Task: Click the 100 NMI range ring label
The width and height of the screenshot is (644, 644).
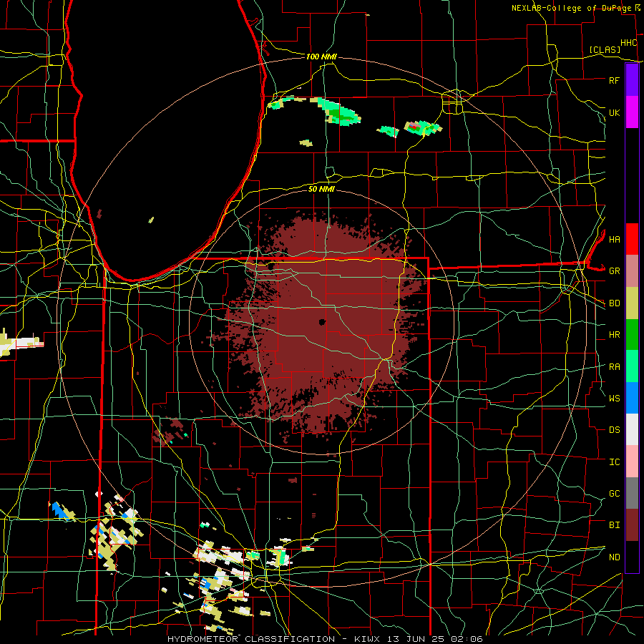Action: pyautogui.click(x=321, y=57)
